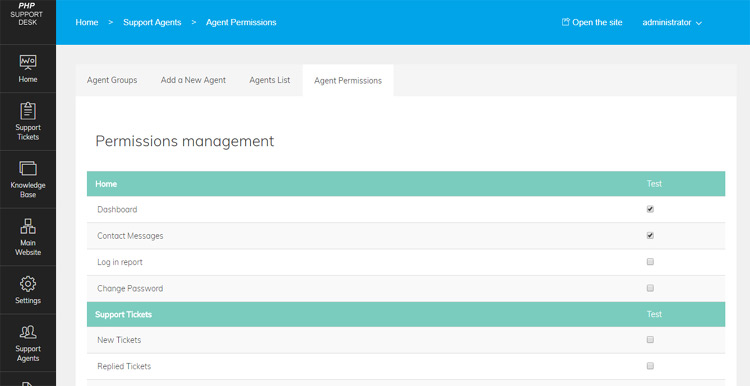Open the Knowledge Base sidebar icon

[28, 168]
